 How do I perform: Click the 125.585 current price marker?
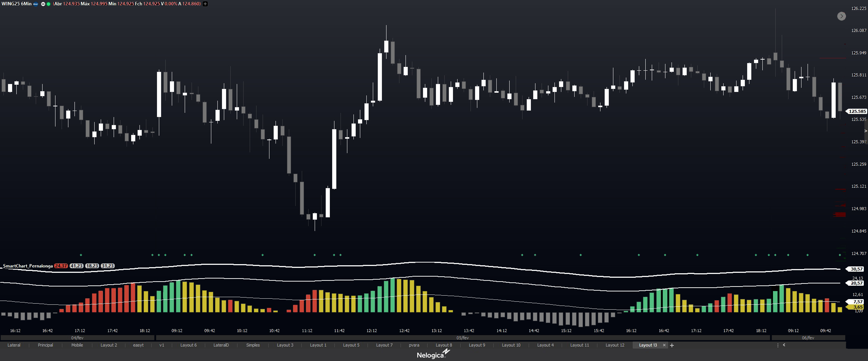[x=857, y=111]
